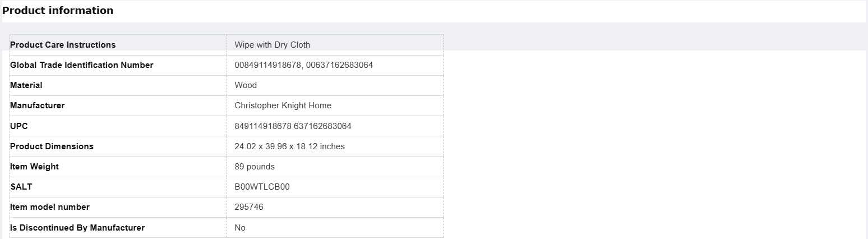Click the Wood material value
This screenshot has width=868, height=239.
pyautogui.click(x=246, y=85)
